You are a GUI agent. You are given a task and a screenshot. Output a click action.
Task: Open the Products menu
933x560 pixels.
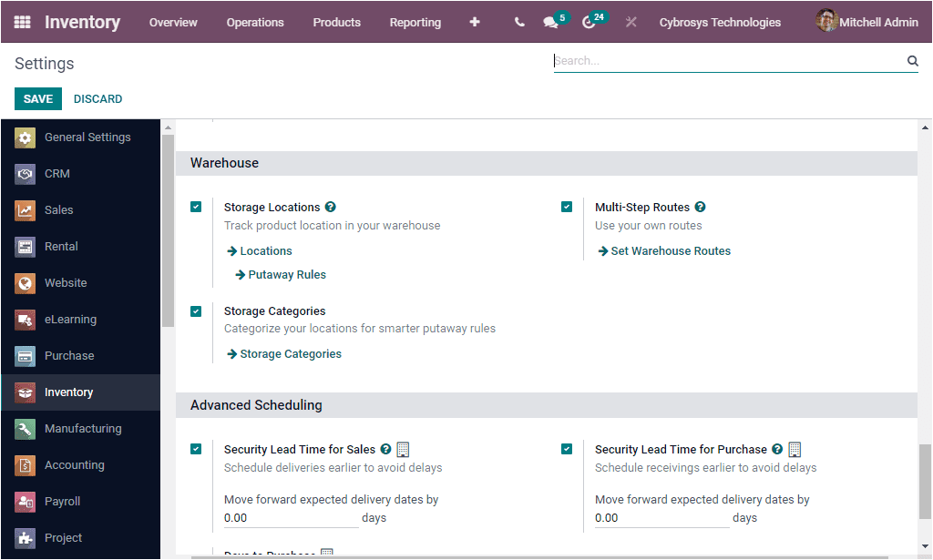point(336,22)
